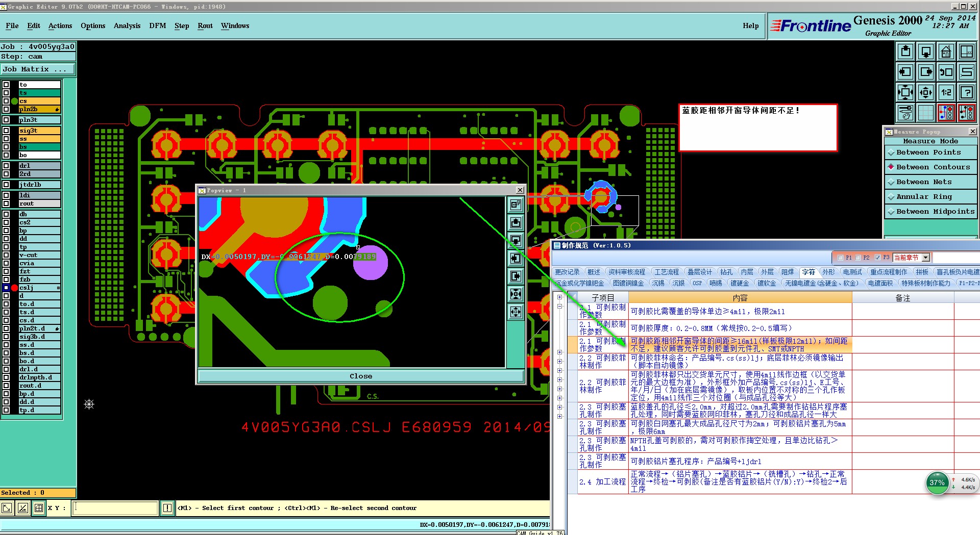Viewport: 980px width, 535px height.
Task: Check the P2 checkbox in 制作规范
Action: tap(858, 258)
